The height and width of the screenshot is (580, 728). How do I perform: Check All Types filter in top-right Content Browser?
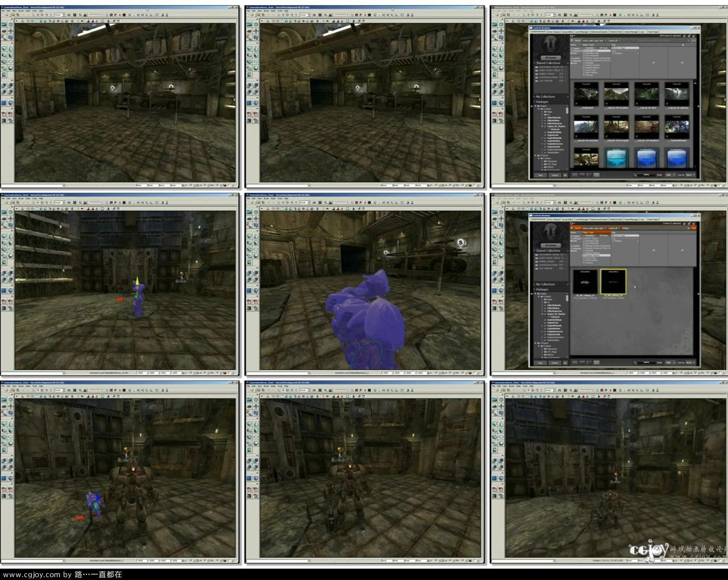coord(597,51)
